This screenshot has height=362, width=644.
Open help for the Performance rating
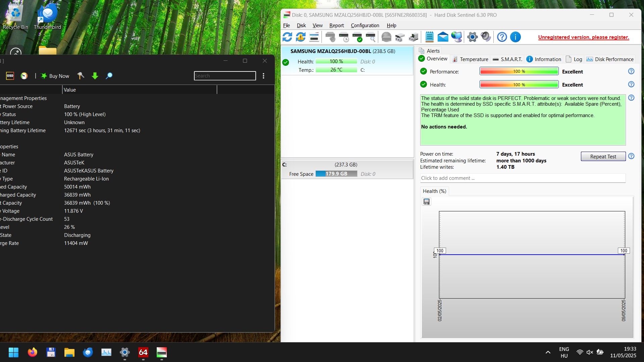click(631, 71)
